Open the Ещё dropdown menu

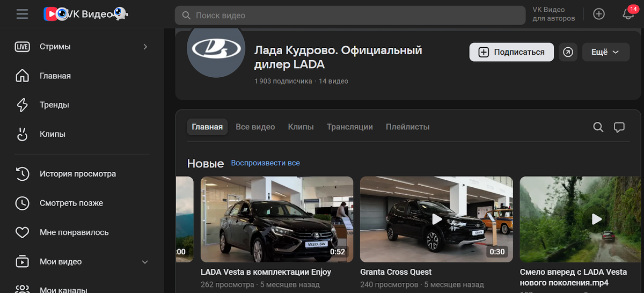[605, 52]
